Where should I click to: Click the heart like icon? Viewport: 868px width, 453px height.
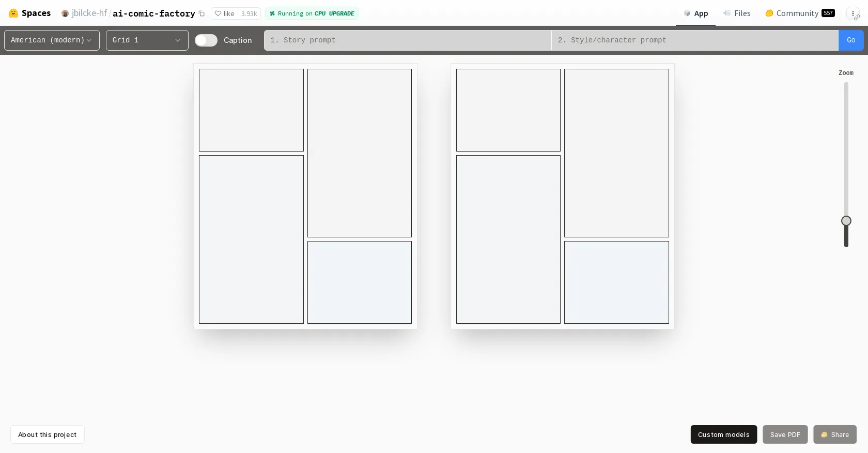[x=218, y=13]
